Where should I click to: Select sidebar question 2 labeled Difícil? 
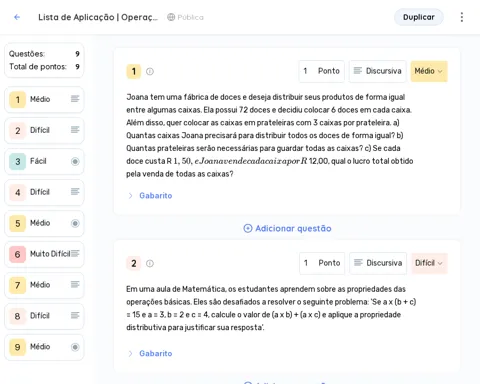click(x=44, y=130)
